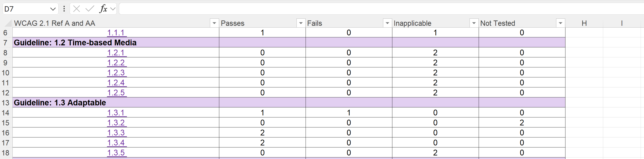The image size is (644, 159).
Task: Click the Cancel X icon in formula bar
Action: [77, 9]
